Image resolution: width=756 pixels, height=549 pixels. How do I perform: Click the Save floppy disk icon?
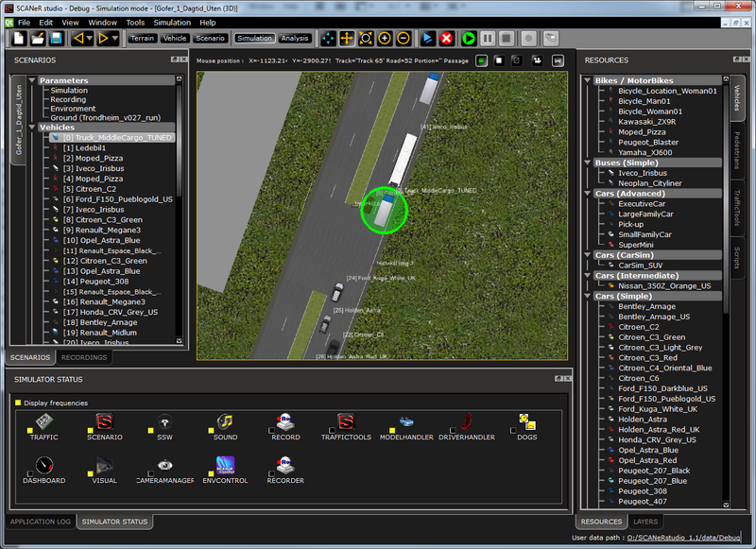click(x=57, y=39)
